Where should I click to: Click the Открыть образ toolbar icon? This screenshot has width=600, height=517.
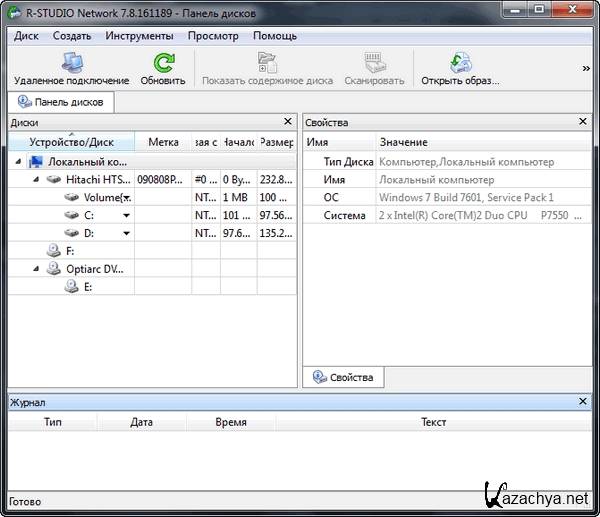click(x=459, y=63)
